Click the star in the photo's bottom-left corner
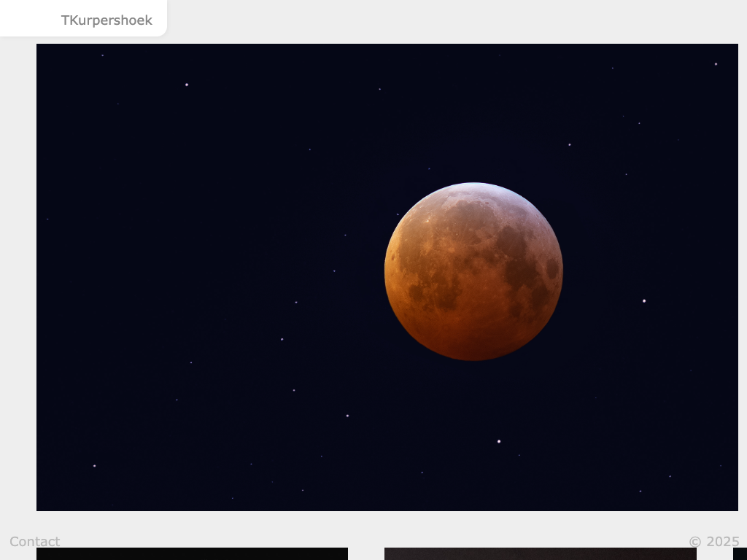Image resolution: width=747 pixels, height=560 pixels. [x=94, y=465]
